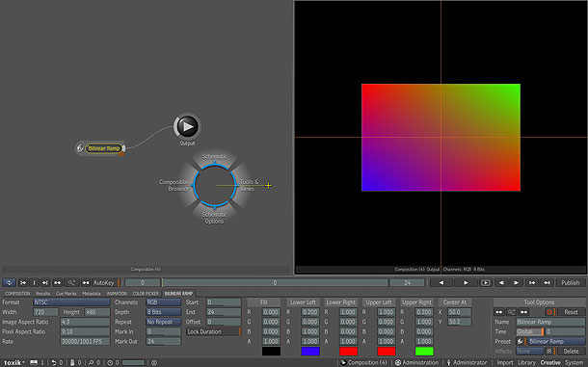Toggle the boxed play range-mode icon
The image size is (588, 367).
coord(486,282)
